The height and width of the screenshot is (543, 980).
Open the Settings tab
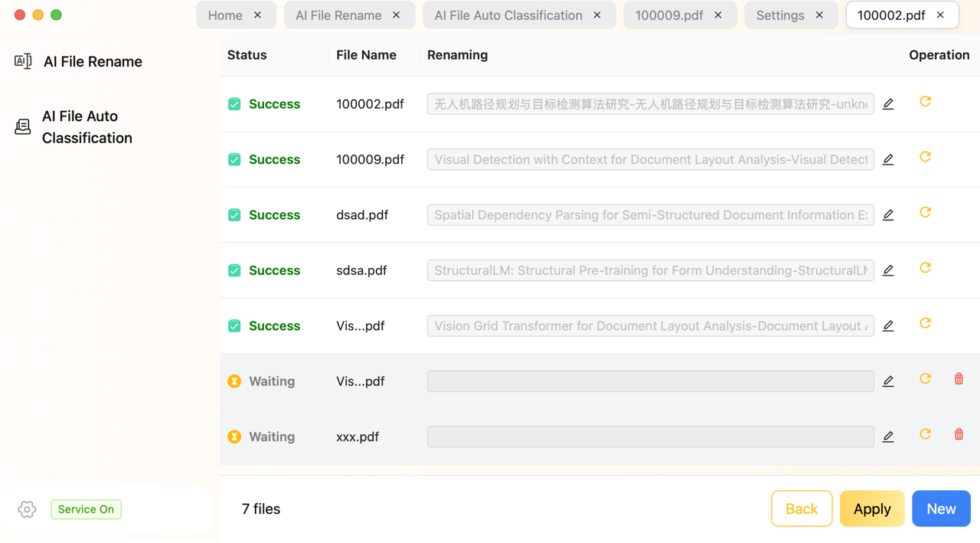[780, 15]
